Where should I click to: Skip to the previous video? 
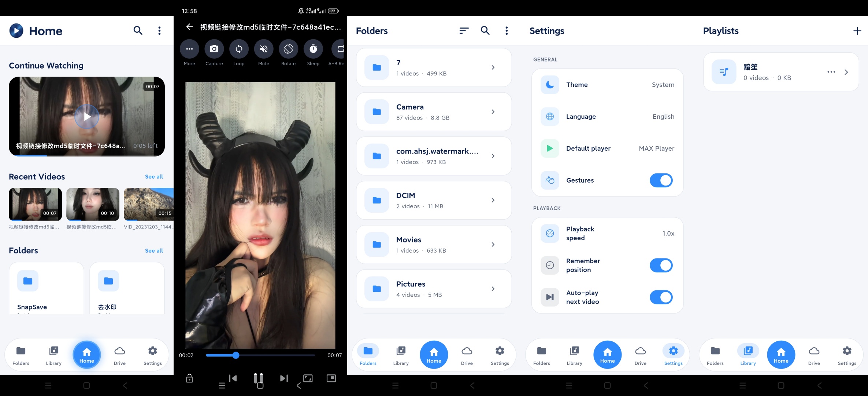[x=233, y=378]
